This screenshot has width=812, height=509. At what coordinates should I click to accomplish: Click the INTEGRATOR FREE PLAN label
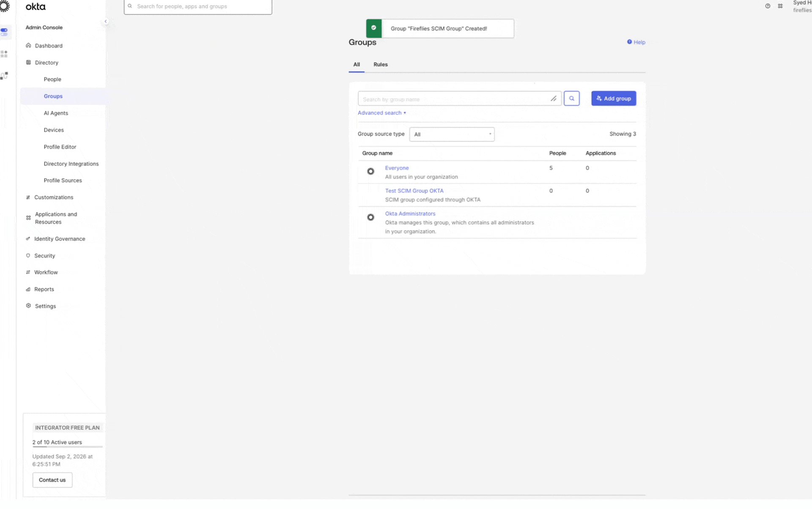tap(67, 428)
